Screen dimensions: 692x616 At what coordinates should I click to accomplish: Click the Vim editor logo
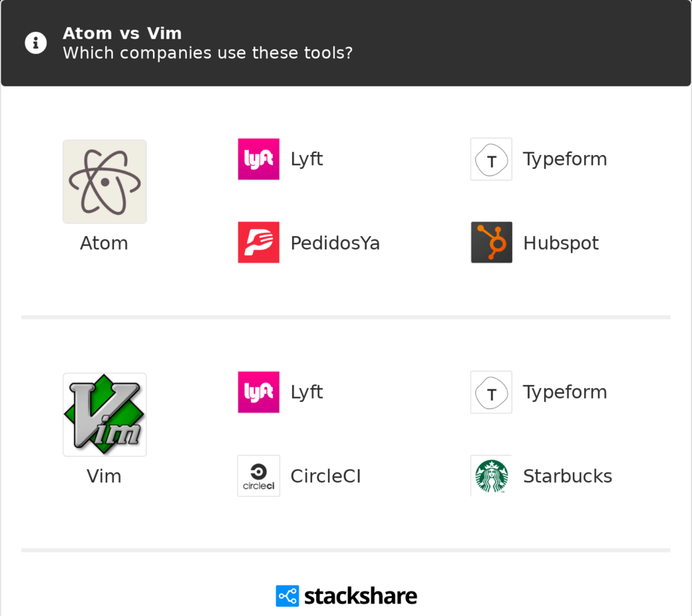[104, 415]
